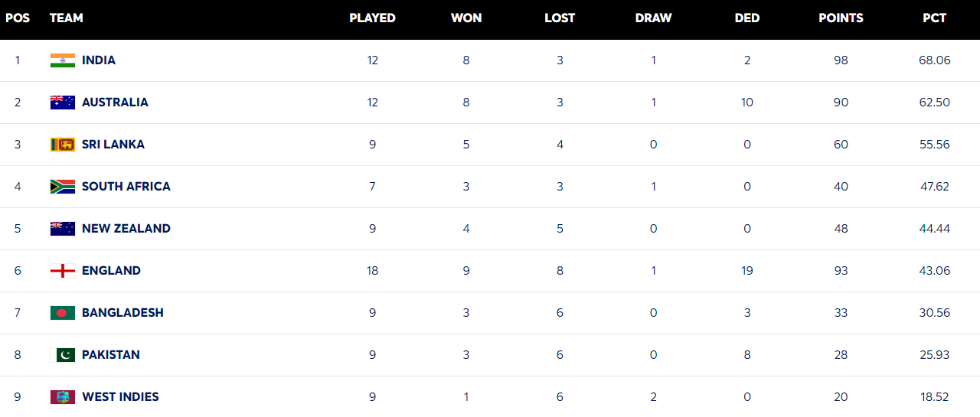Viewport: 980px width, 417px height.
Task: Click the West Indies flag icon
Action: [63, 397]
